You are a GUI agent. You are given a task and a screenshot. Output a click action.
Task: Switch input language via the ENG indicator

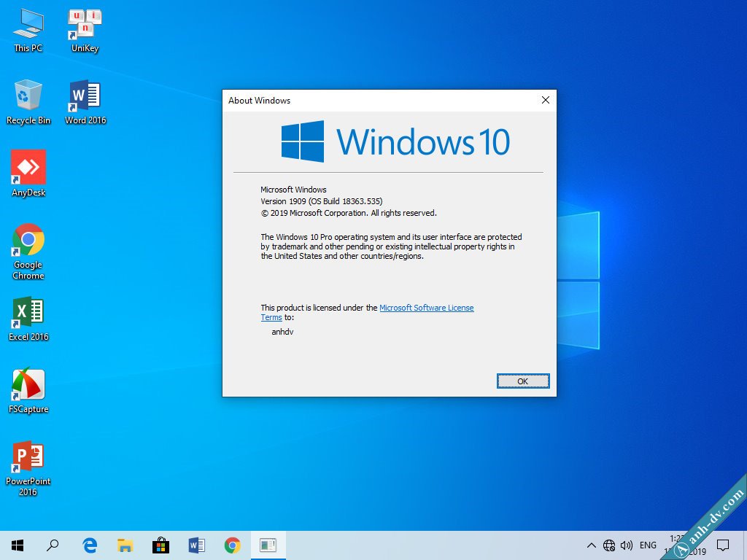647,545
